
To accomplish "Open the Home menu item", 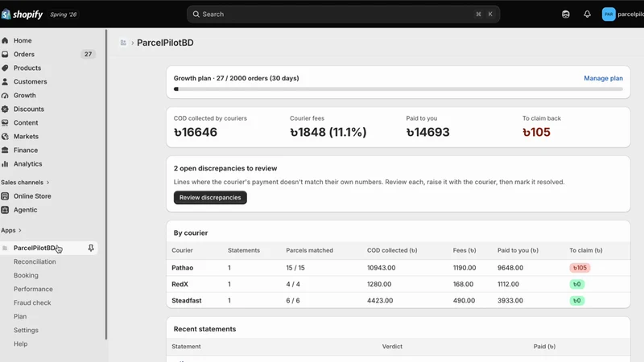I will pyautogui.click(x=23, y=41).
